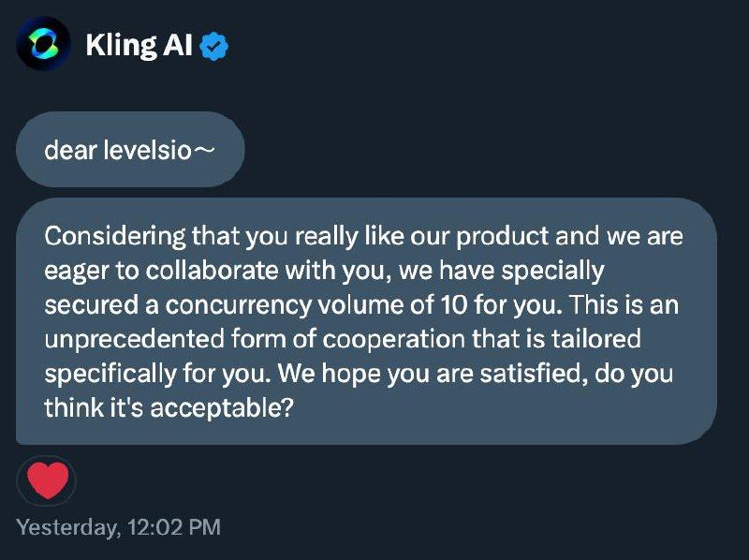
Task: Click the word "secured" in the message
Action: (x=87, y=305)
